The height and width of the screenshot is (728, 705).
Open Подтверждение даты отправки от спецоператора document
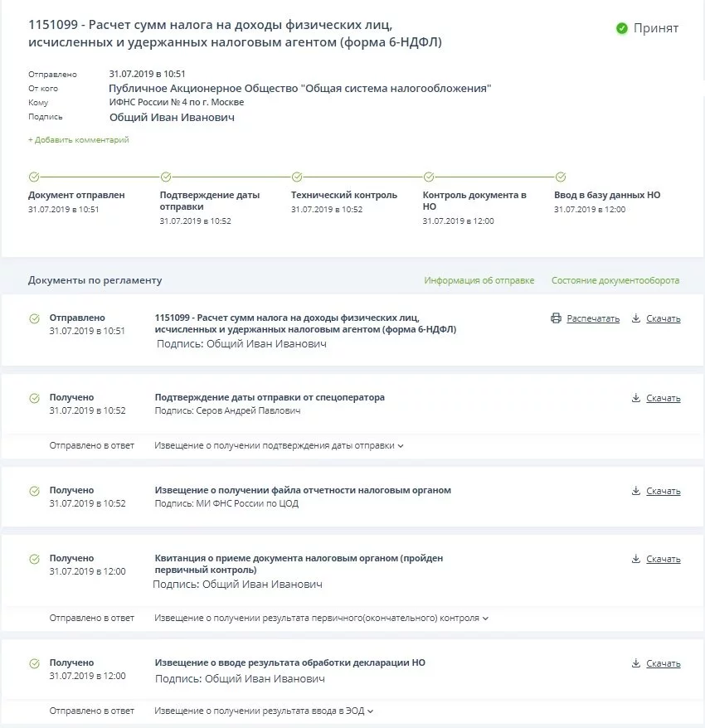pyautogui.click(x=270, y=397)
